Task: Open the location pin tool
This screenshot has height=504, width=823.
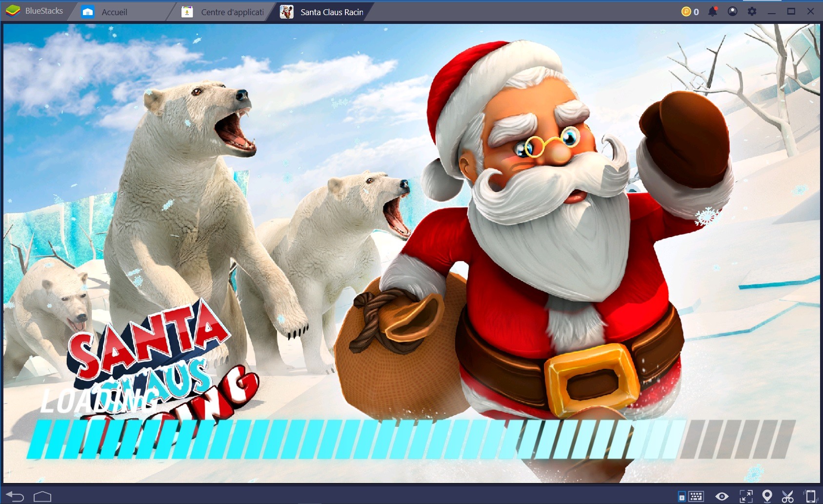Action: [767, 497]
